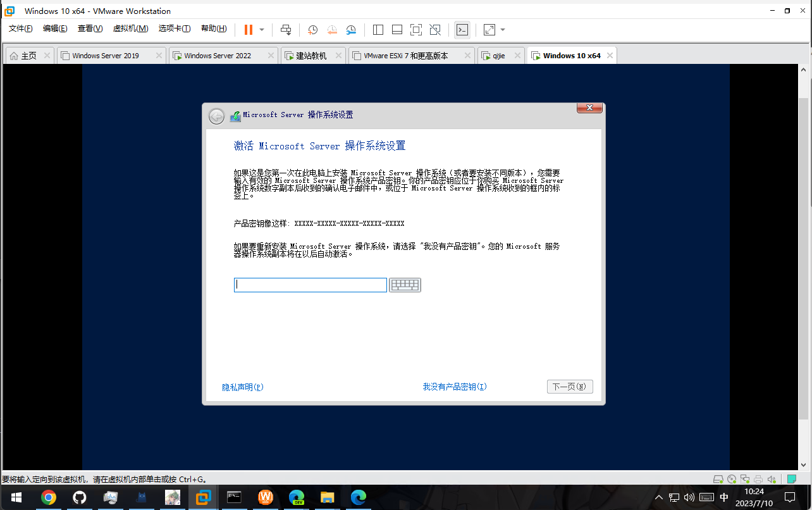Open the Windows notification center
Image resolution: width=812 pixels, height=510 pixels.
790,497
